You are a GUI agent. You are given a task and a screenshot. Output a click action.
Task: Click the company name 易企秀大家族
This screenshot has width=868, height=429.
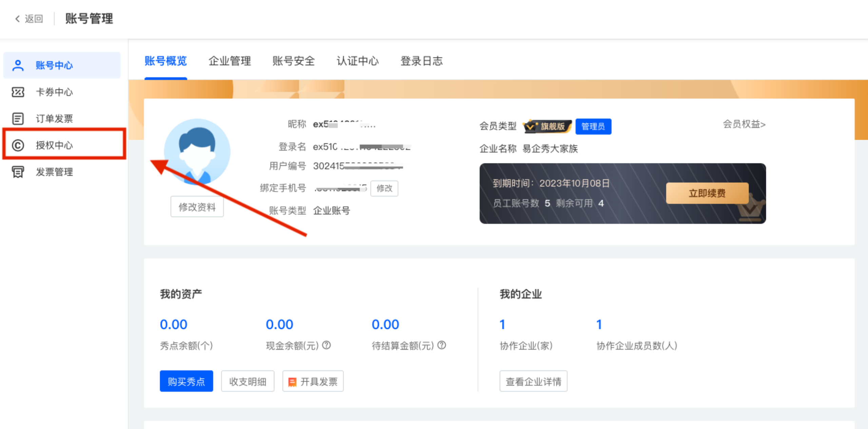pyautogui.click(x=550, y=149)
